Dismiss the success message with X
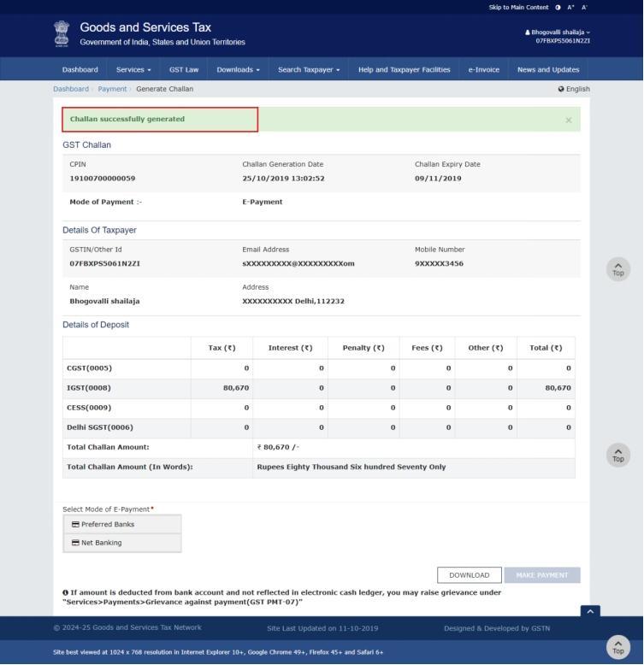Viewport: 644px width, 665px height. pos(569,120)
